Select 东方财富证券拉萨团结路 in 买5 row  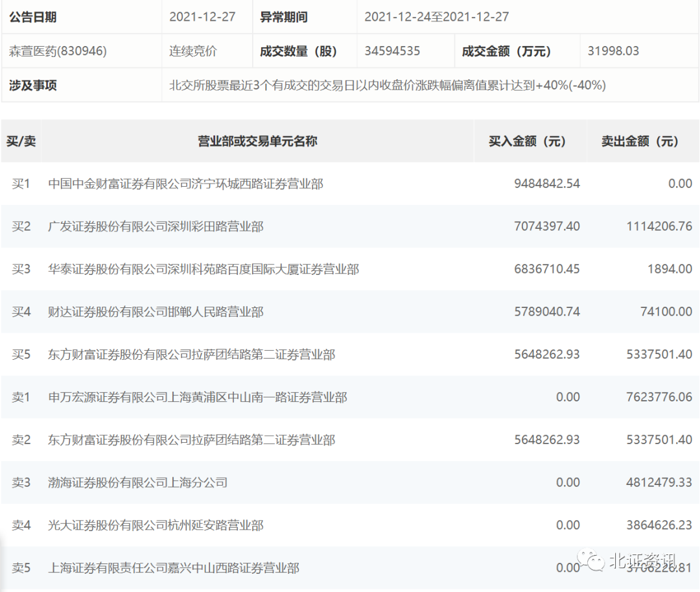point(191,355)
